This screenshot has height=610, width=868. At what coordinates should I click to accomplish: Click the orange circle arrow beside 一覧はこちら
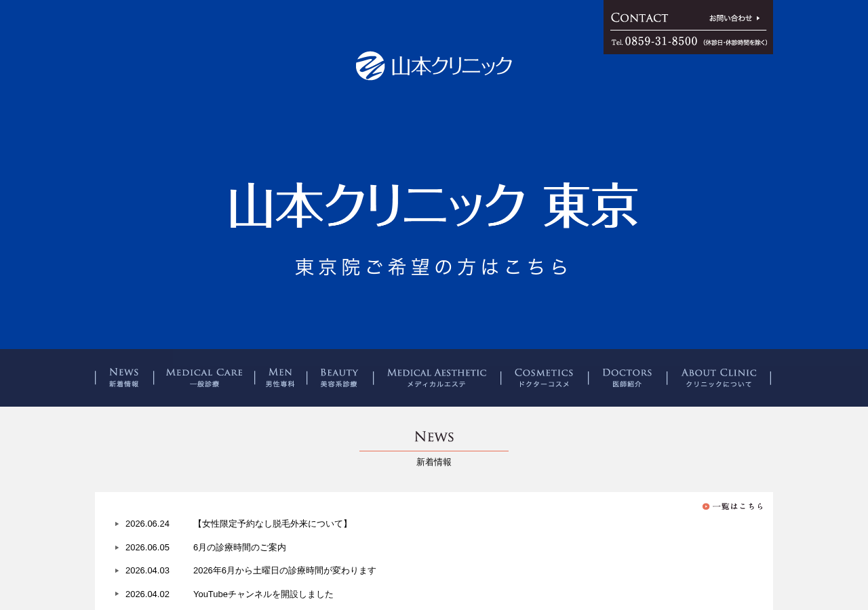click(706, 506)
